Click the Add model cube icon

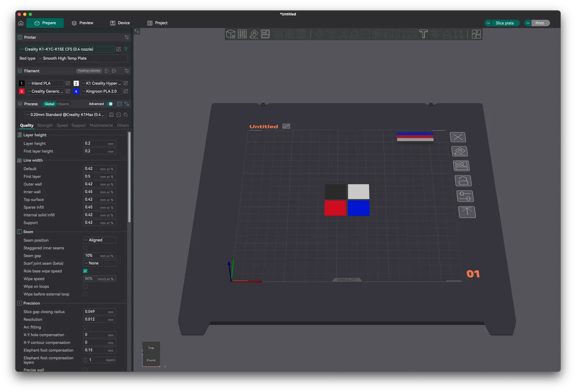(x=230, y=34)
